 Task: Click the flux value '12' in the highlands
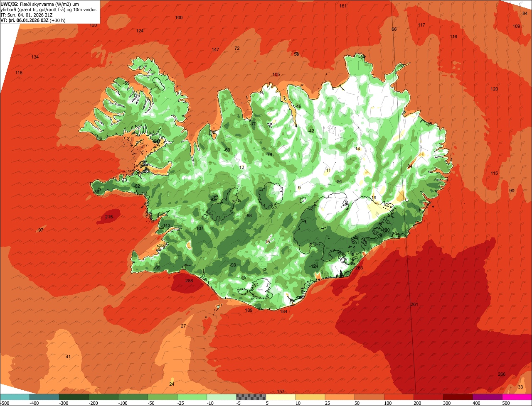[241, 168]
